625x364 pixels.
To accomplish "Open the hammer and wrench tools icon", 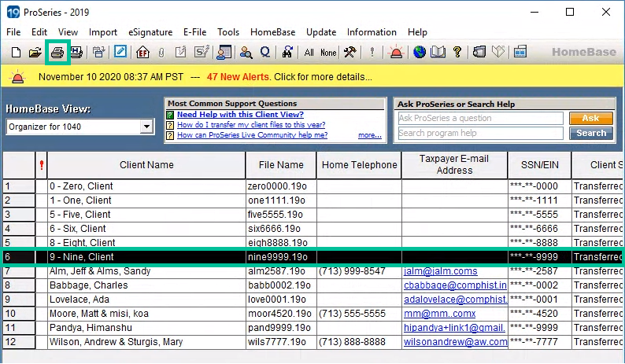I will pos(350,52).
